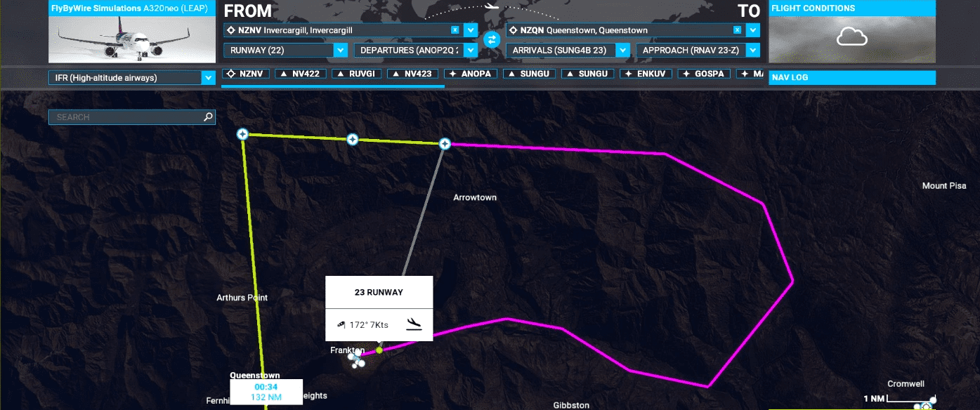Click the cloud weather icon

click(x=851, y=37)
